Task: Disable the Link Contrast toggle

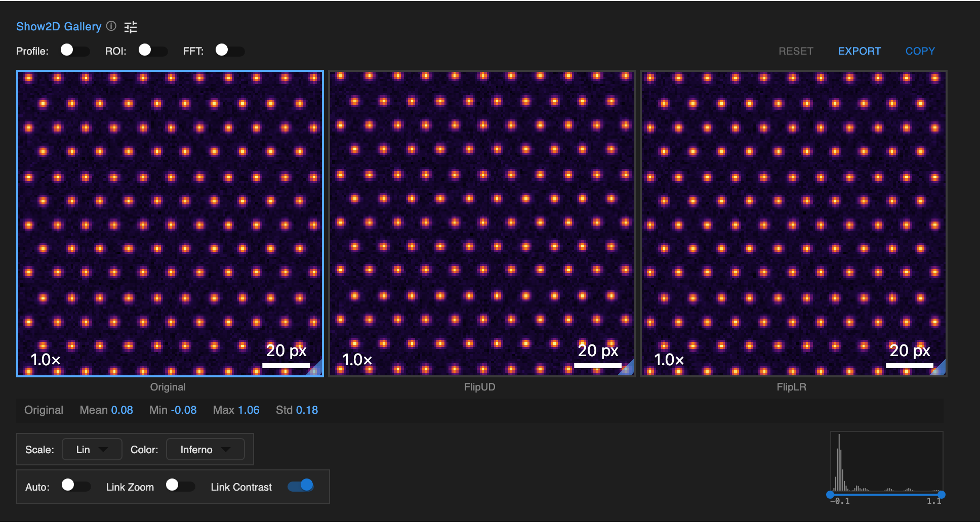Action: click(300, 486)
